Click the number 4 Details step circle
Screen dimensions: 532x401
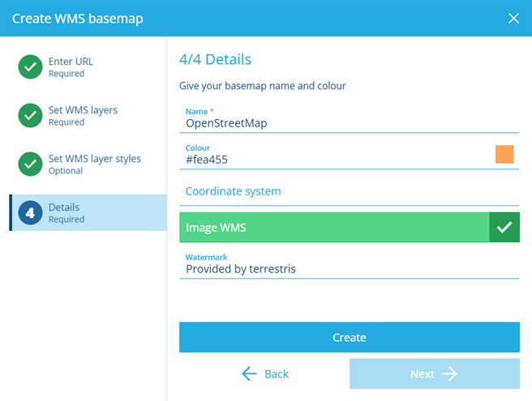click(x=30, y=213)
